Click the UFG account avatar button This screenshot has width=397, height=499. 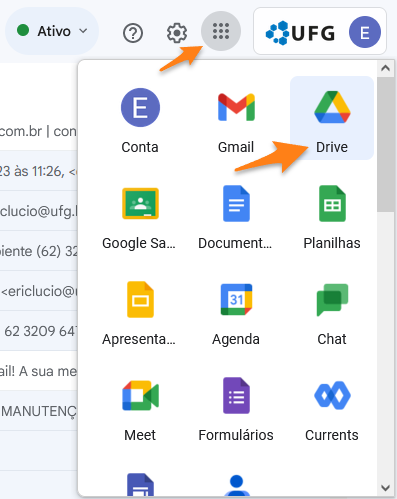[365, 32]
